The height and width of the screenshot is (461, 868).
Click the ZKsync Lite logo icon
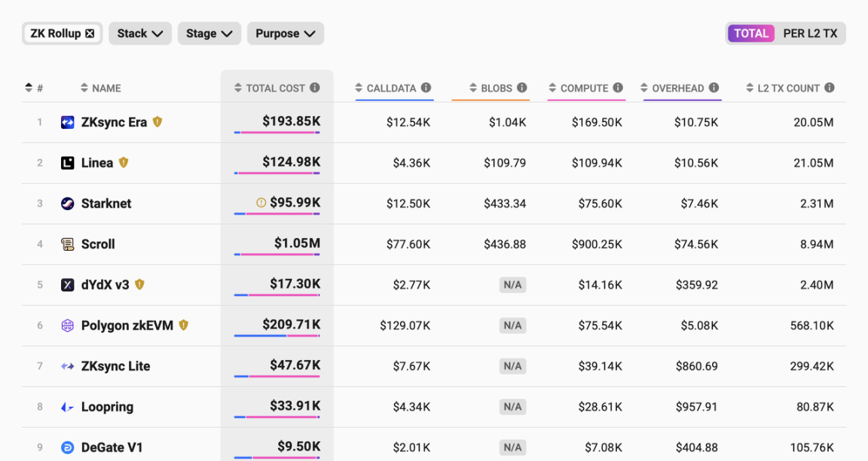68,366
